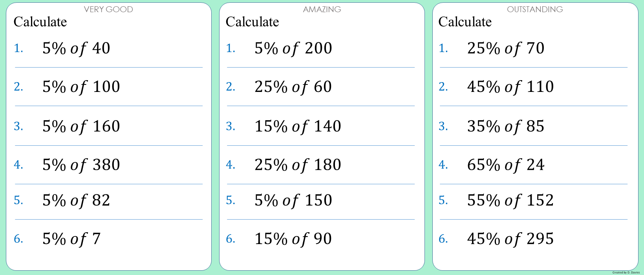Click the question 5% of 82

click(76, 200)
